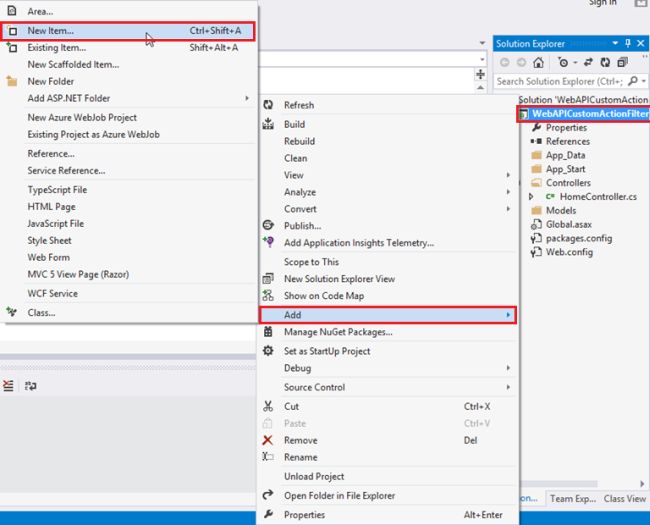Expand the Analyze submenu
Image resolution: width=650 pixels, height=525 pixels.
point(388,192)
